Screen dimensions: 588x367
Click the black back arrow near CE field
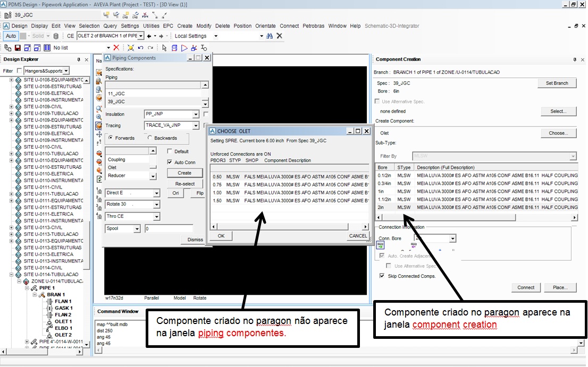click(x=149, y=36)
